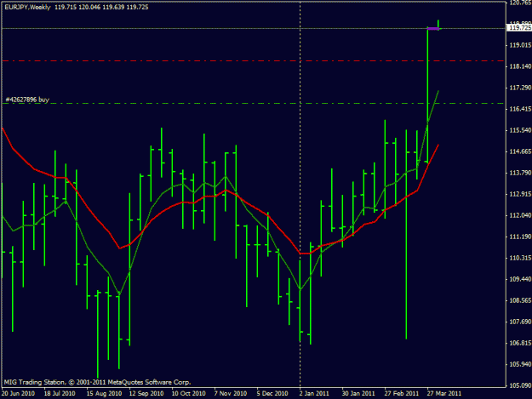Click the 109.440 price scale value
Viewport: 532px width, 399px height.
[520, 279]
